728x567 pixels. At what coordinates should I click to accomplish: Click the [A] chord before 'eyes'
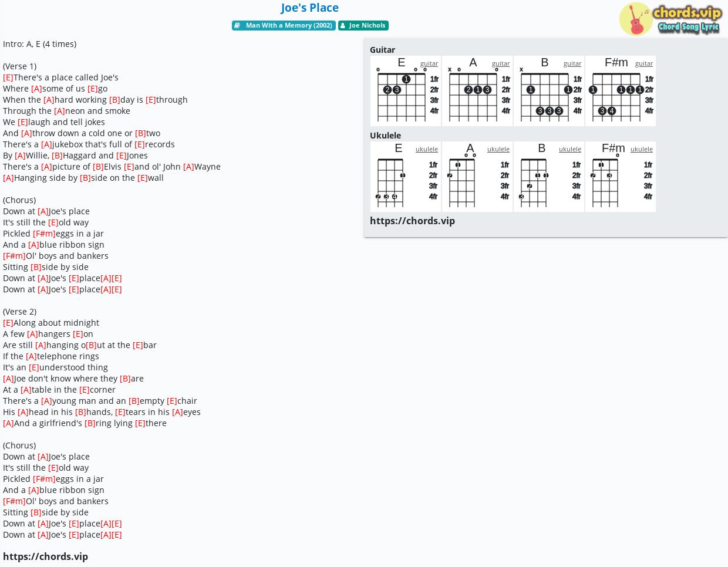177,412
